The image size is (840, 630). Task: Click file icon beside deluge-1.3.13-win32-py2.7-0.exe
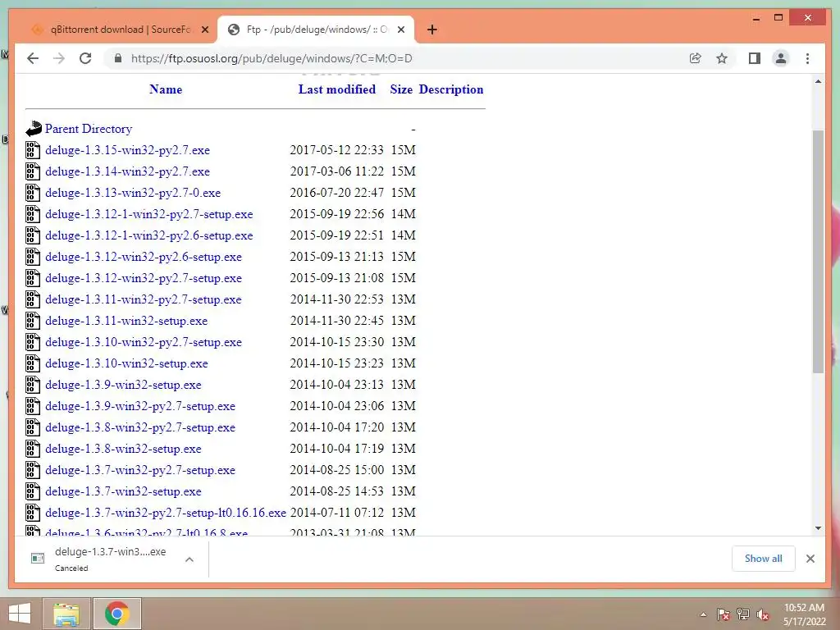33,193
